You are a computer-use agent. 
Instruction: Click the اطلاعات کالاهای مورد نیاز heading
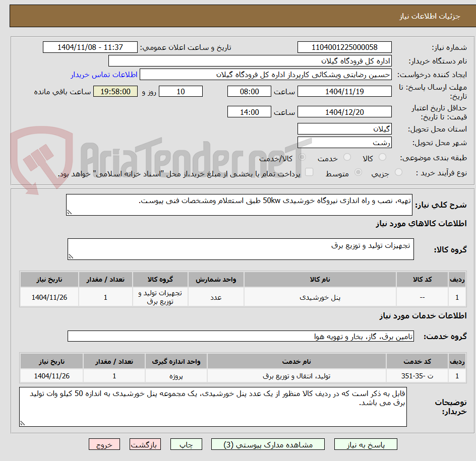421,224
